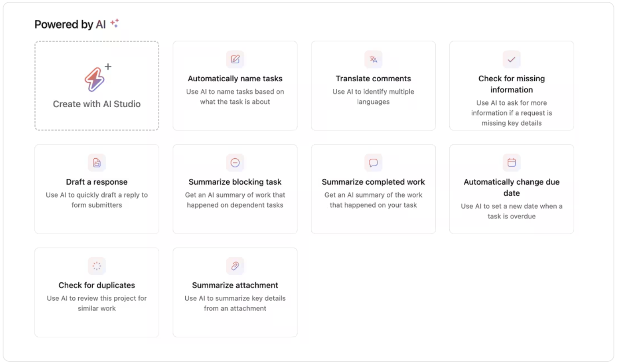Open Create with AI Studio
Viewport: 617px width, 364px height.
[97, 104]
